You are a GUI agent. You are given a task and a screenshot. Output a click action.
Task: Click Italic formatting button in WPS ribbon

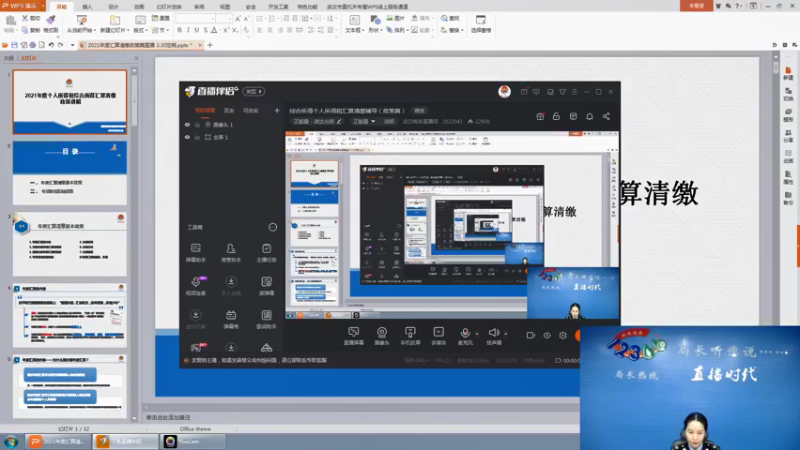(188, 30)
